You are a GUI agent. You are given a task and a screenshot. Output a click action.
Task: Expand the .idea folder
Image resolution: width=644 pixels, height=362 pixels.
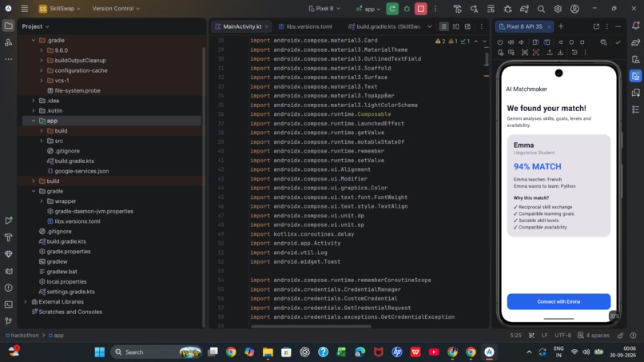coord(34,101)
